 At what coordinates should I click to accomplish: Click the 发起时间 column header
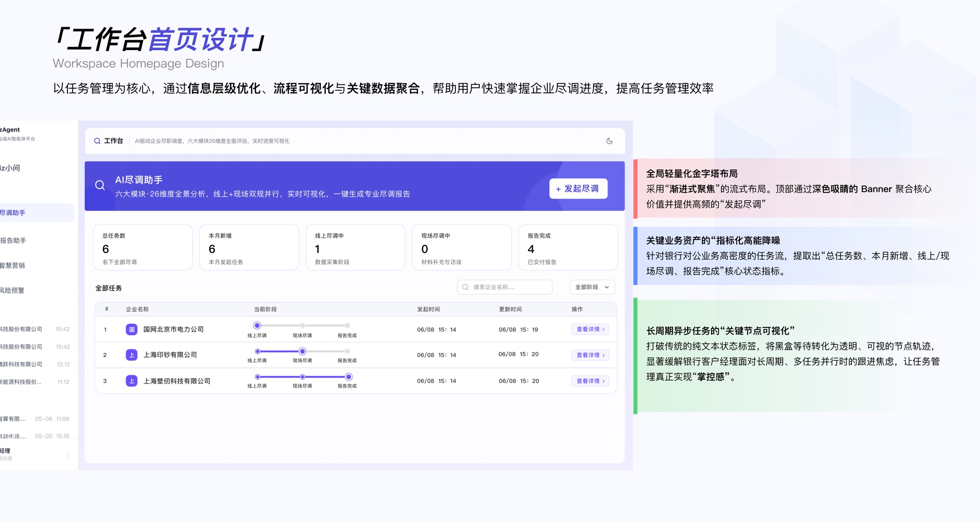click(x=428, y=310)
